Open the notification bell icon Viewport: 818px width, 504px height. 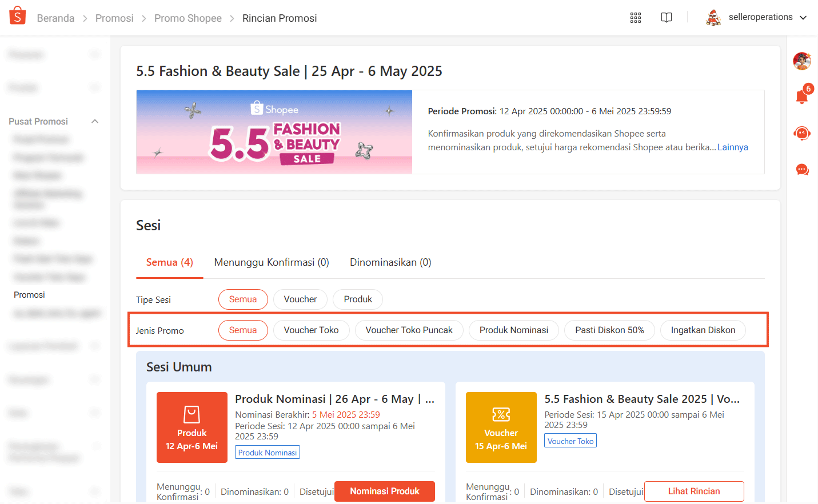tap(802, 96)
